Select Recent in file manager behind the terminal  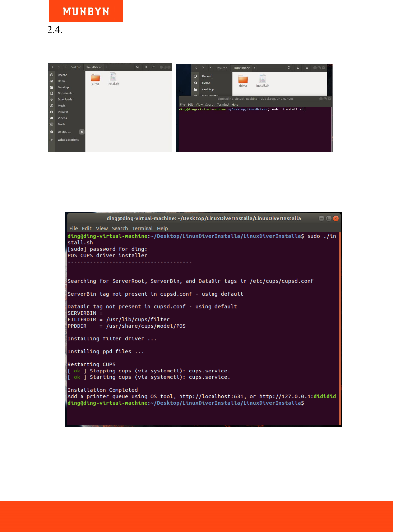click(x=207, y=76)
